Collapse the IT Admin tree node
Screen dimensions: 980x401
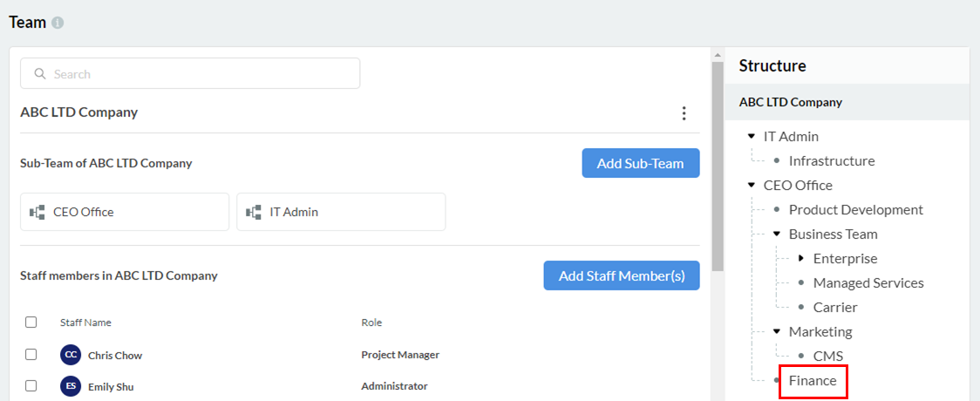pos(752,137)
